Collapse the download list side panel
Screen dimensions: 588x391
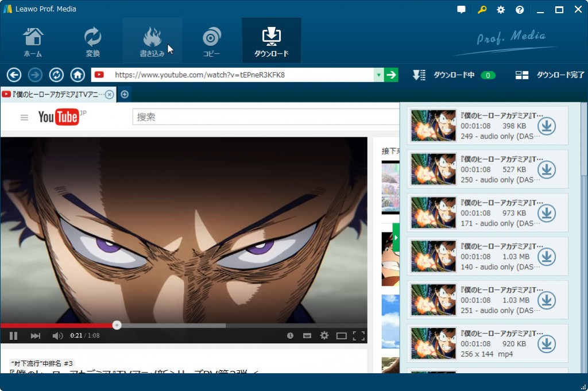396,236
